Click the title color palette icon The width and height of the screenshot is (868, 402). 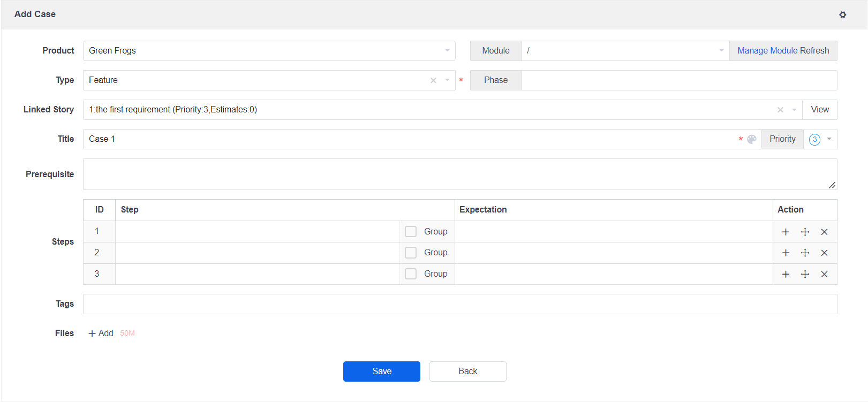752,139
